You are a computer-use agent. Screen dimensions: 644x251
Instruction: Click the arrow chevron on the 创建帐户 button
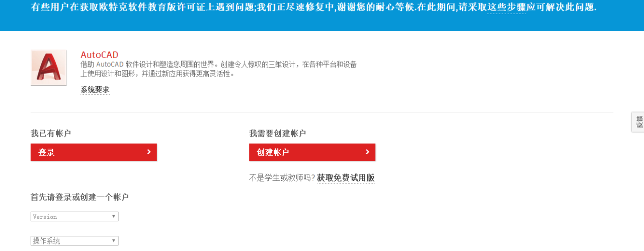point(367,152)
